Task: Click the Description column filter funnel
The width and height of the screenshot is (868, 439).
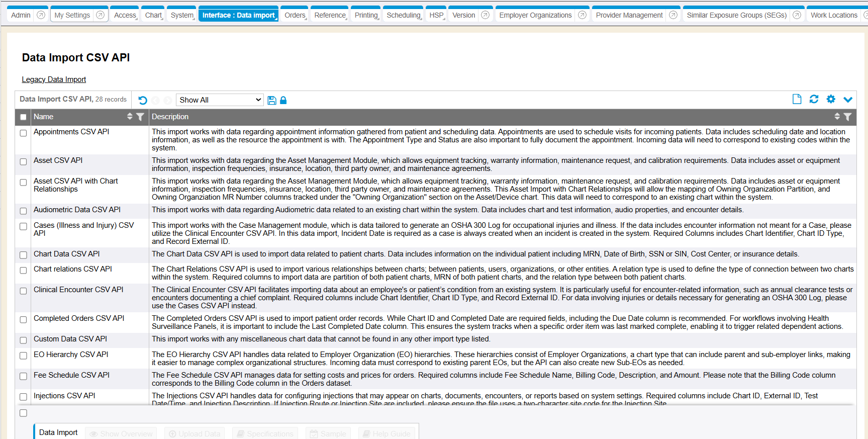Action: (847, 117)
